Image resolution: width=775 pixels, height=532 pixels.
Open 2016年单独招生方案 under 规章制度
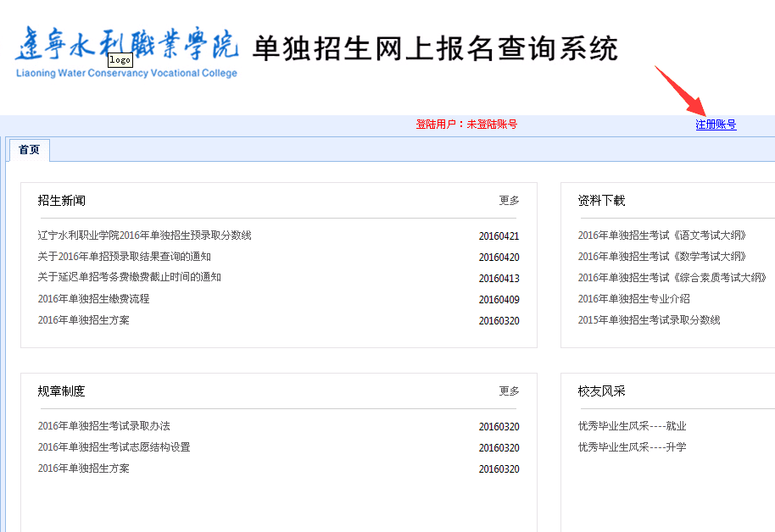pos(84,468)
